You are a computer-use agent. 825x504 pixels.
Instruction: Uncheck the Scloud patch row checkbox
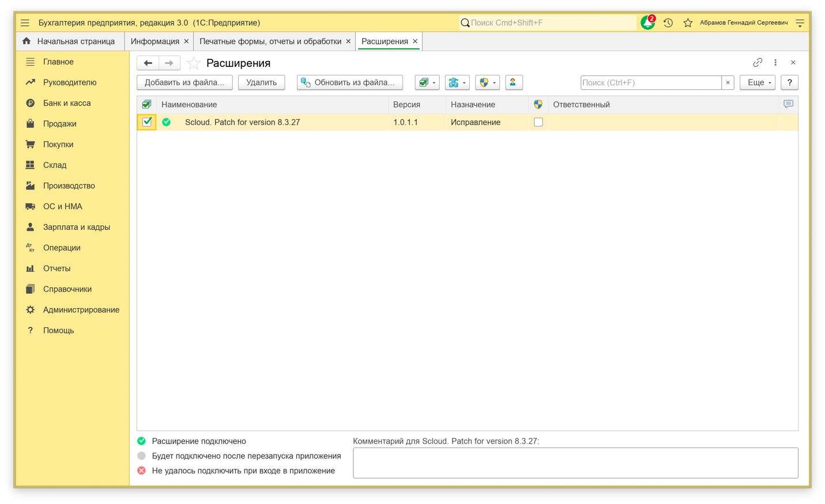click(x=147, y=122)
